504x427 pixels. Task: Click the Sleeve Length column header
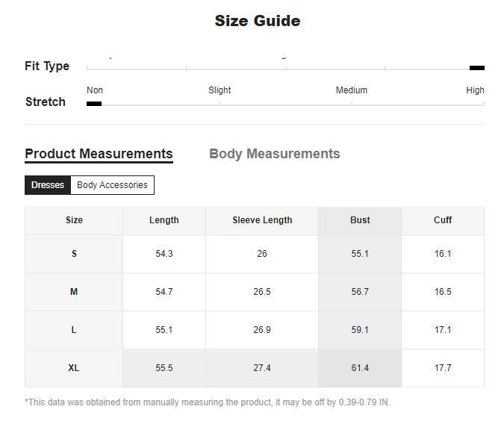click(262, 220)
